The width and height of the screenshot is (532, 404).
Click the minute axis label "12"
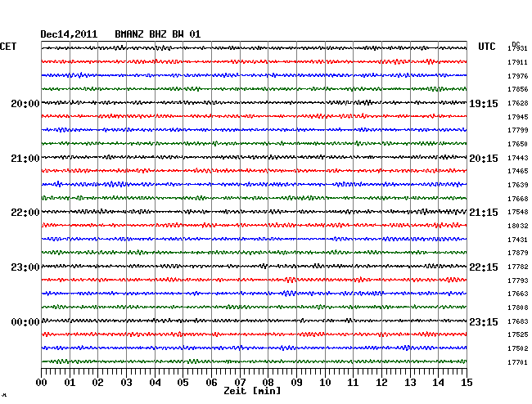(381, 383)
